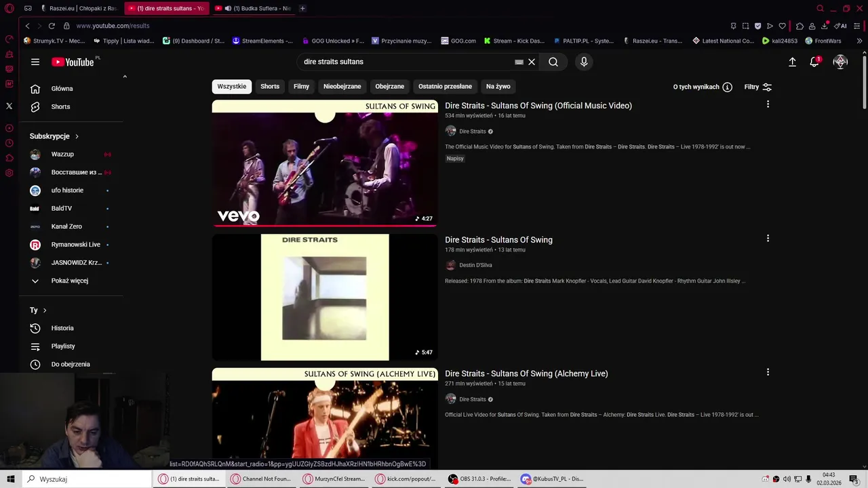Click the address bar URL
The height and width of the screenshot is (488, 868).
point(113,26)
